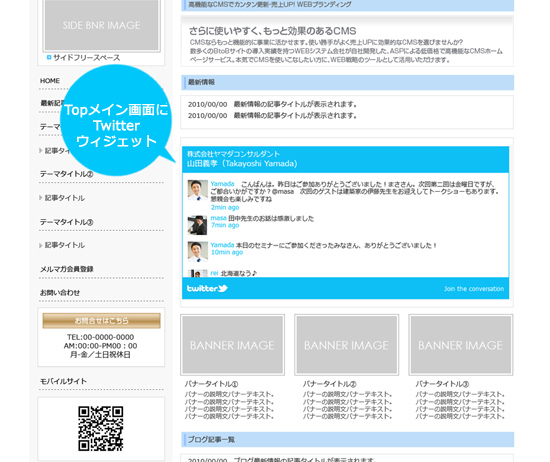Viewport: 550px width, 462px height.
Task: Click 株式会社ヤマダコンサルタント widget header text
Action: (x=233, y=154)
